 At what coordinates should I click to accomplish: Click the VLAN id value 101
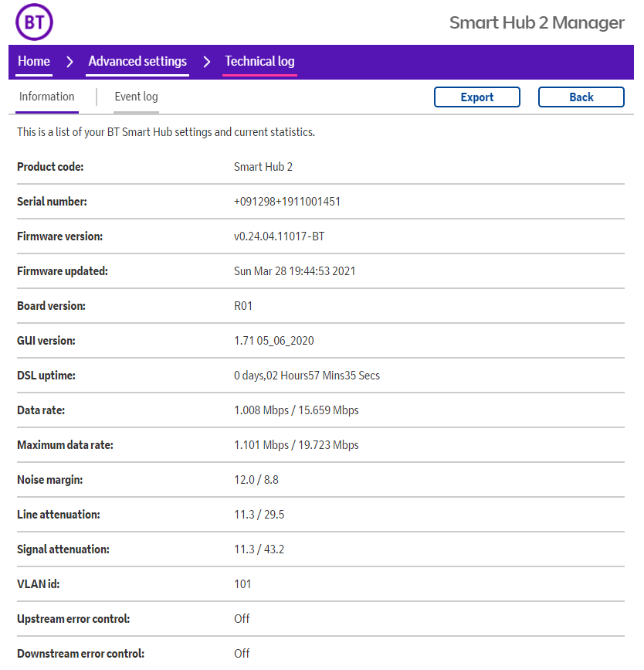point(242,584)
